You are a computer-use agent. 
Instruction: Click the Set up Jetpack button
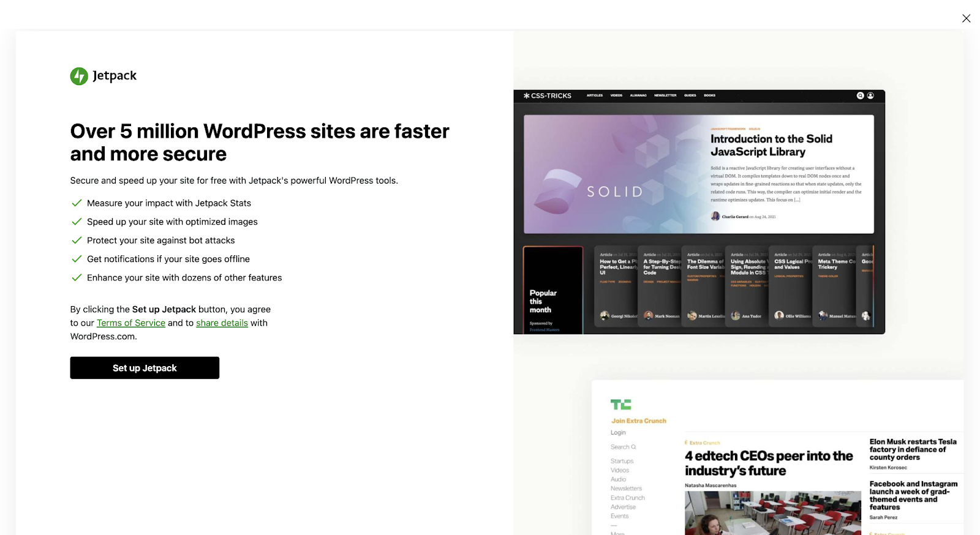(145, 368)
